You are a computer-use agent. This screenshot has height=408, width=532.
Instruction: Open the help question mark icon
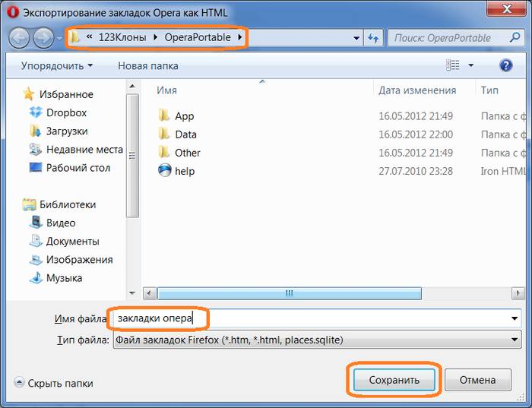tap(505, 66)
